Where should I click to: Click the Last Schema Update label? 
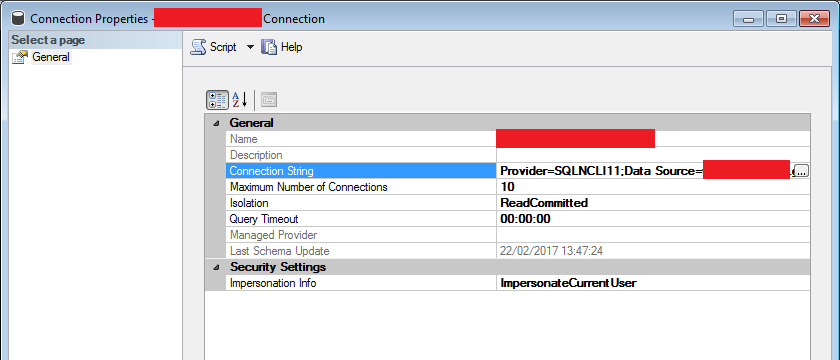pos(280,251)
